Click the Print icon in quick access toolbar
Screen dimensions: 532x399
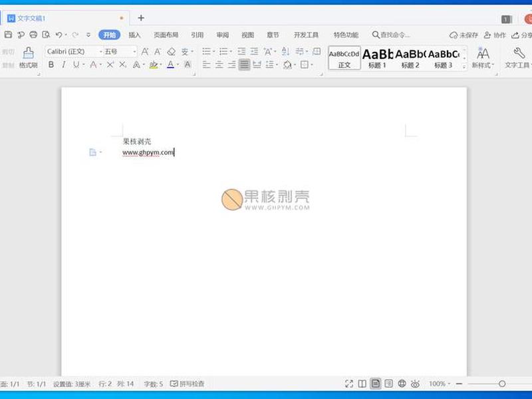tap(33, 35)
